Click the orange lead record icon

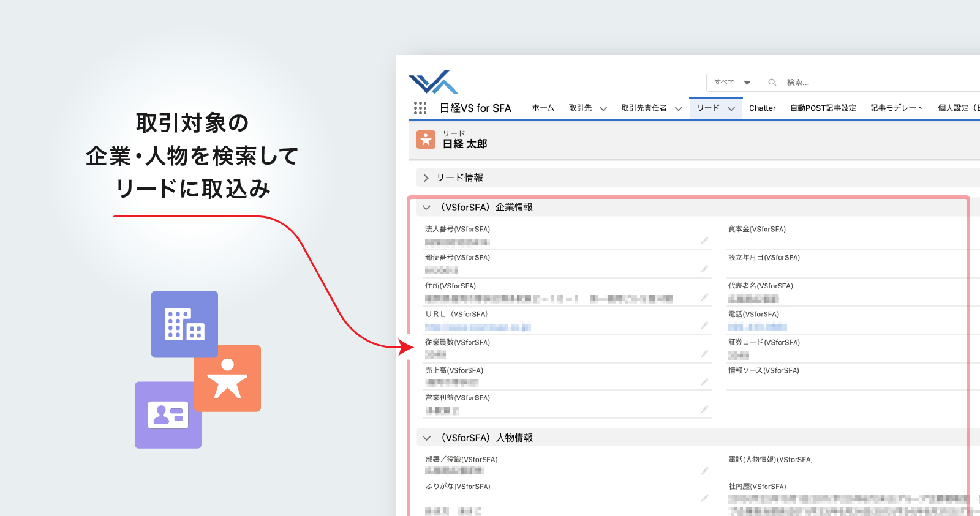(x=426, y=140)
